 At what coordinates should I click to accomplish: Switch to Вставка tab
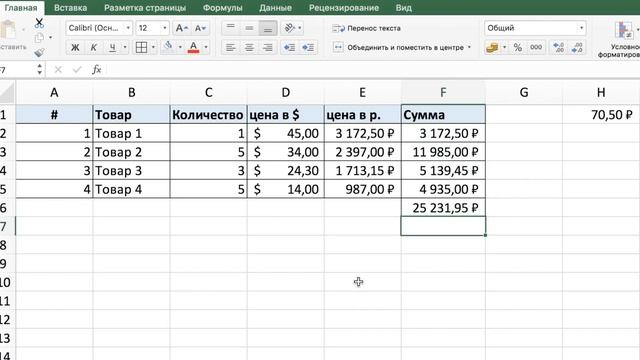coord(70,8)
